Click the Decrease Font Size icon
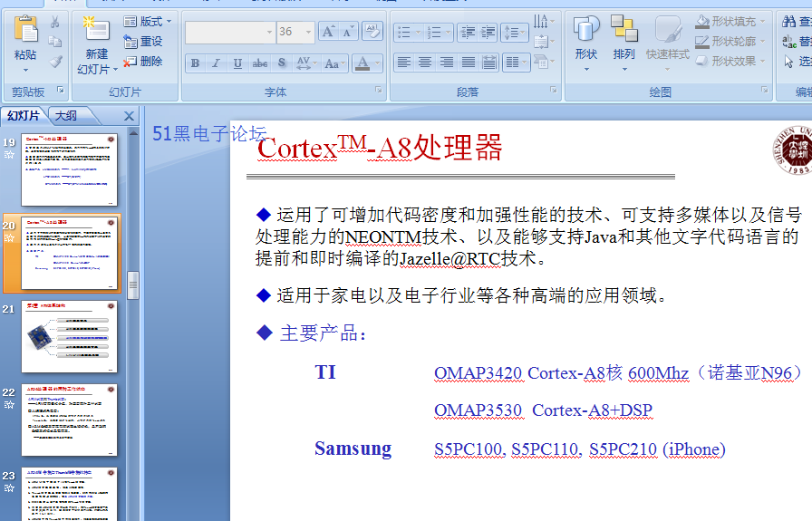The height and width of the screenshot is (521, 812). point(348,32)
